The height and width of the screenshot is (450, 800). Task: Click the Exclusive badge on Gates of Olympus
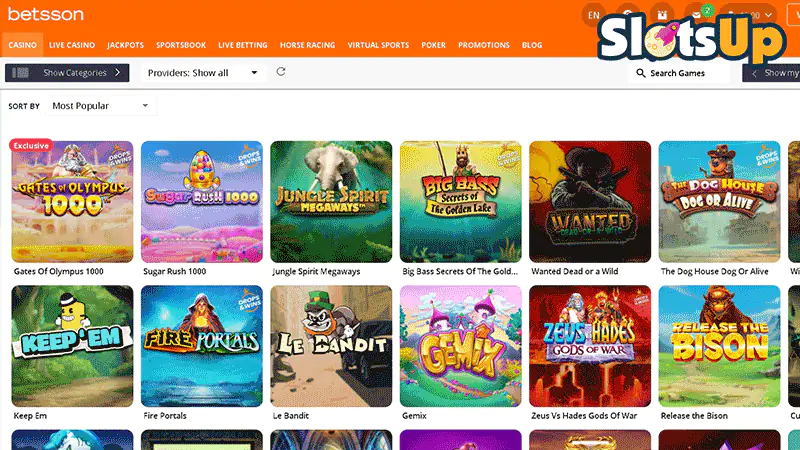pos(31,145)
